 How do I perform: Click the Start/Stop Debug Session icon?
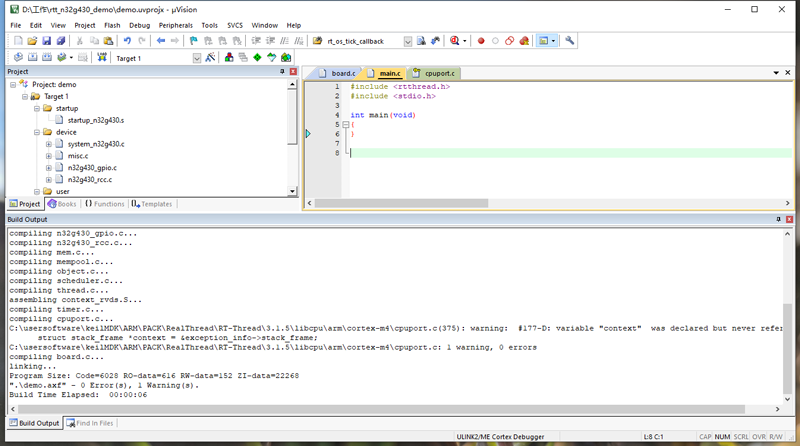point(456,41)
